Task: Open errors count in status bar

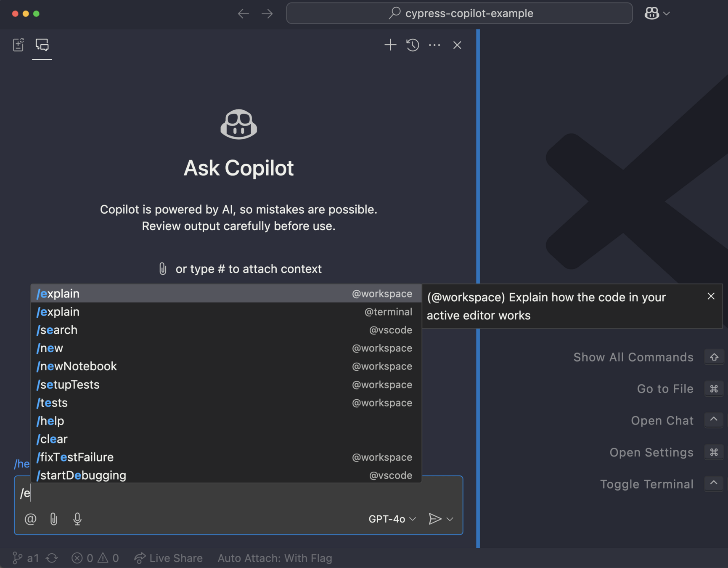Action: click(82, 558)
